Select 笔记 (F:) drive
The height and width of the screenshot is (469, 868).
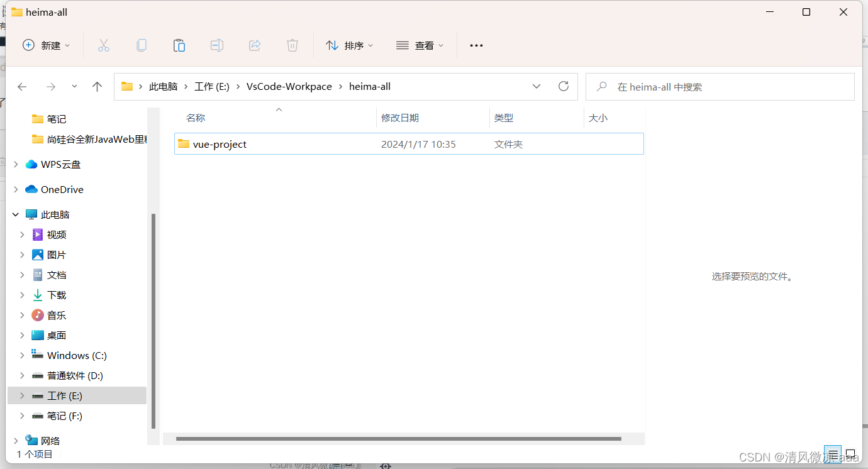pyautogui.click(x=65, y=416)
